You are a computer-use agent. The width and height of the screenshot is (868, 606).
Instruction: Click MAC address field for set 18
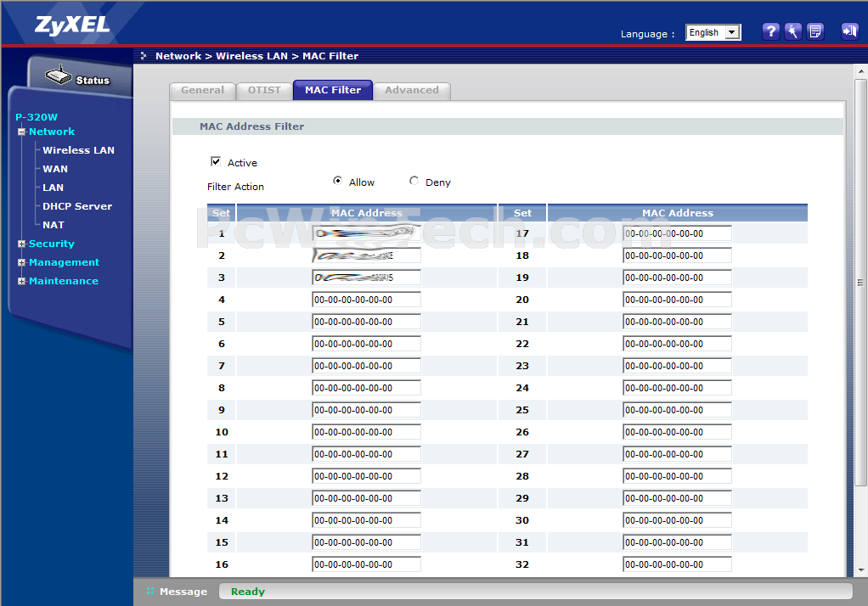pos(677,255)
